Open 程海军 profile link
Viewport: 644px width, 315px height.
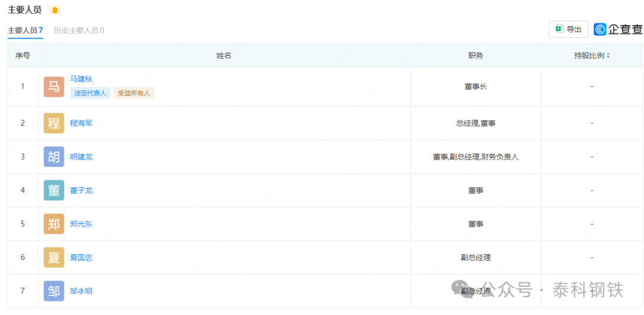click(81, 123)
